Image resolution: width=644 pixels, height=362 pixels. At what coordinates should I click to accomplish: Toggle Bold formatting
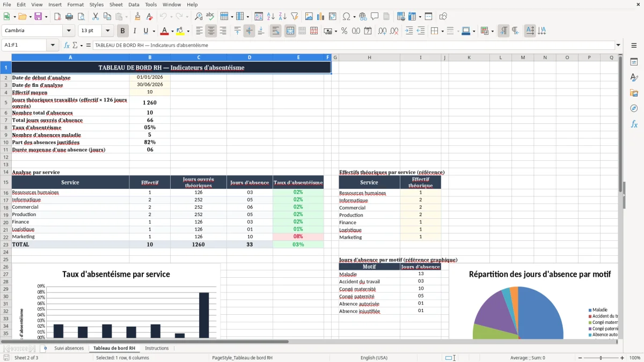click(x=122, y=31)
